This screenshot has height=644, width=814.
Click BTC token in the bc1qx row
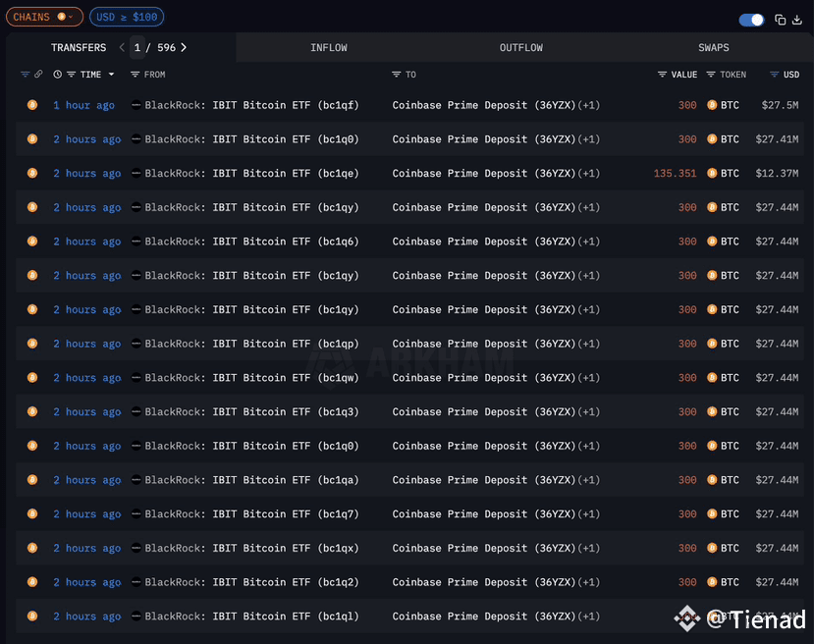[x=723, y=548]
